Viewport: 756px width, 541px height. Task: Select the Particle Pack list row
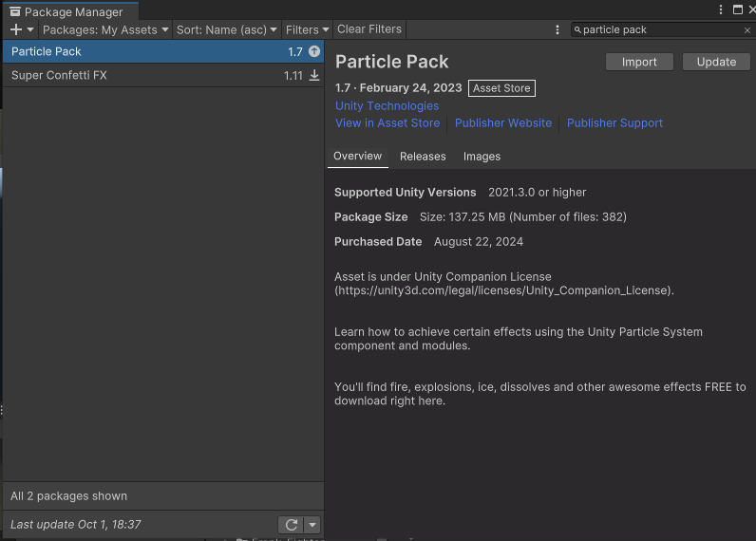[163, 51]
